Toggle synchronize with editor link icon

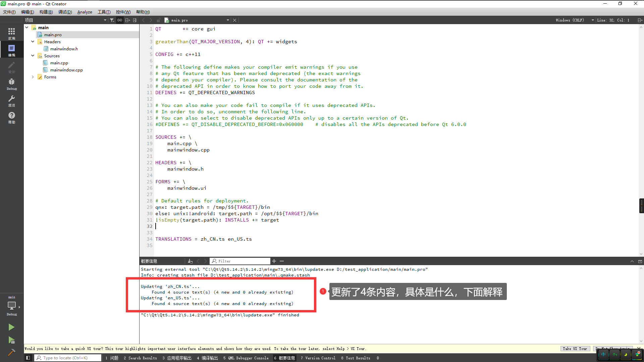tap(120, 20)
